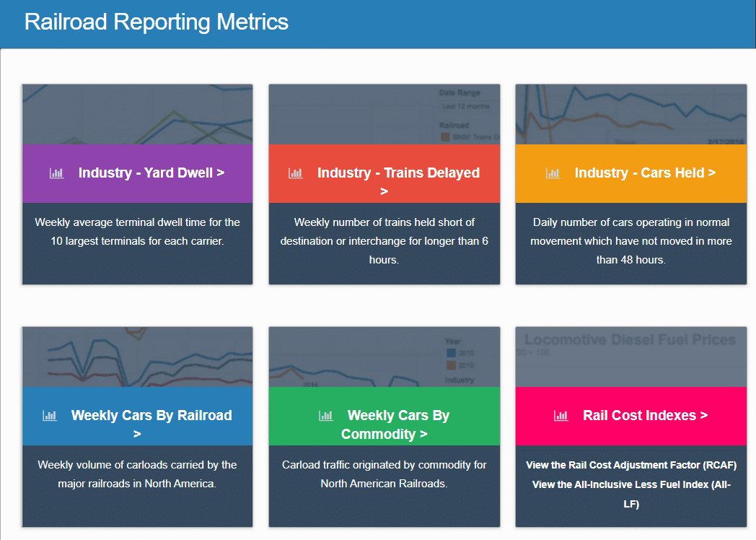
Task: Click the bar chart icon on Industry - Trains Delayed
Action: coord(295,173)
